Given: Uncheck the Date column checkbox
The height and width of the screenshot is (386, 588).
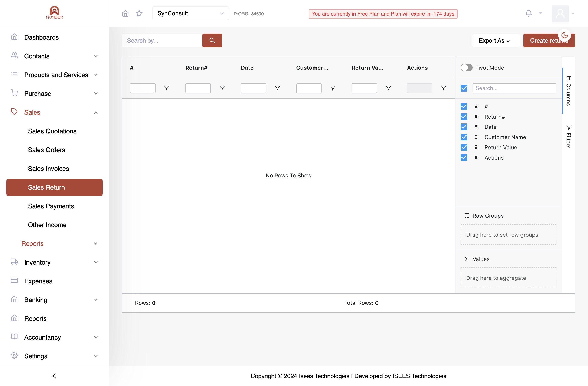Looking at the screenshot, I should tap(464, 127).
